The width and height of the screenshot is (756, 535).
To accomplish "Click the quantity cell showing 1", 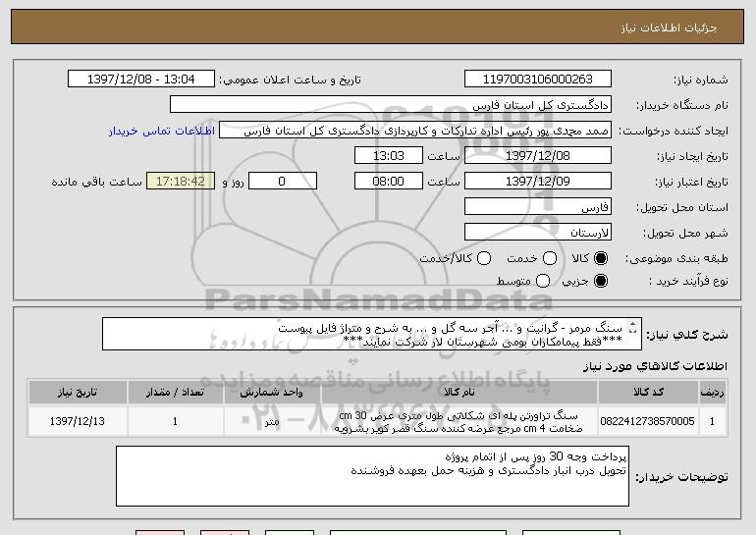I will tap(175, 421).
